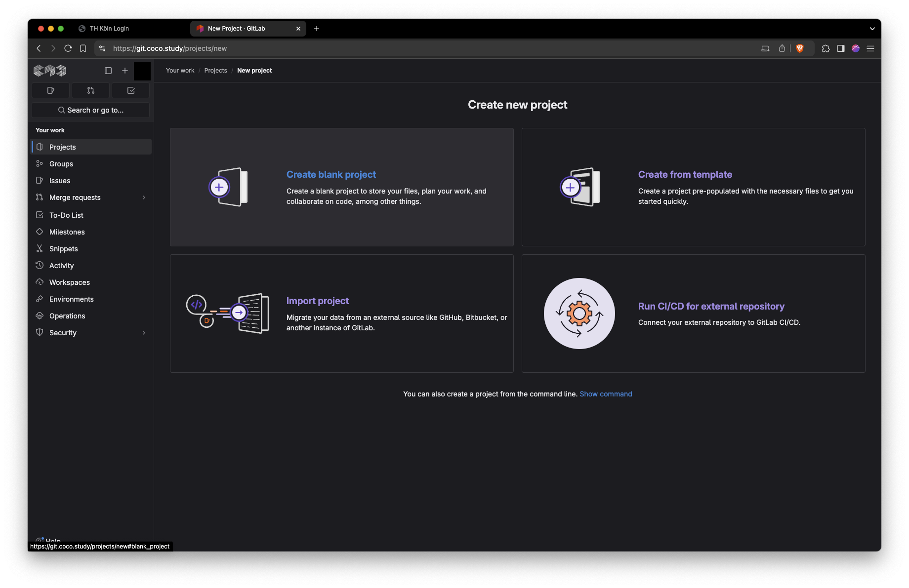Click the 'Create blank project' heading
909x588 pixels.
(331, 174)
